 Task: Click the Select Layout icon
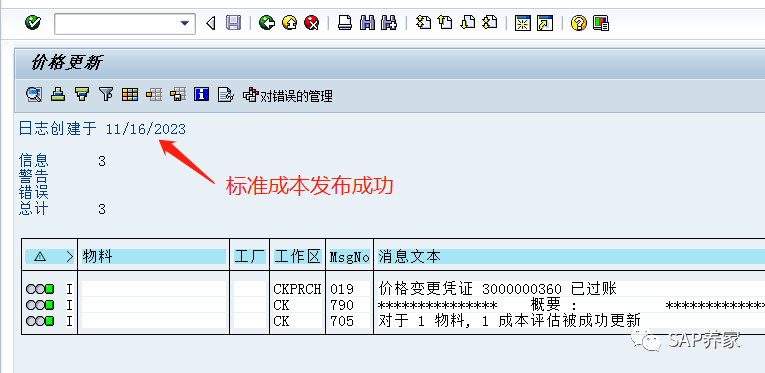[154, 94]
